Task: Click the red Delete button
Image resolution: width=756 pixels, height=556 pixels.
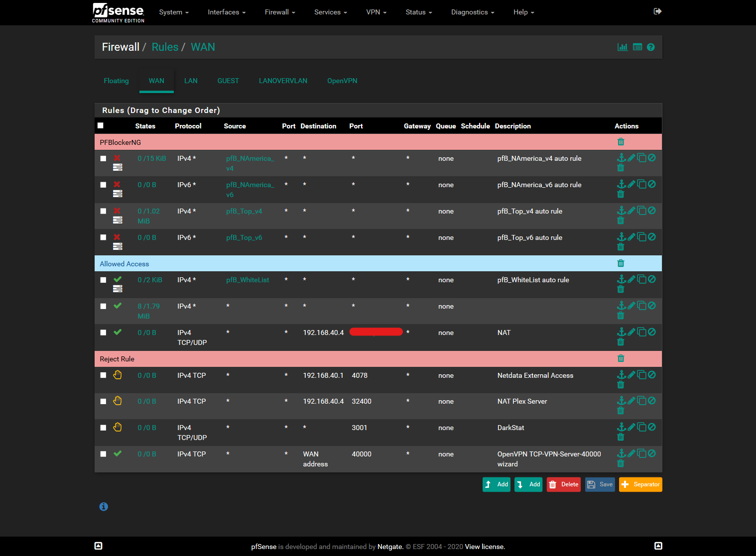Action: click(564, 484)
